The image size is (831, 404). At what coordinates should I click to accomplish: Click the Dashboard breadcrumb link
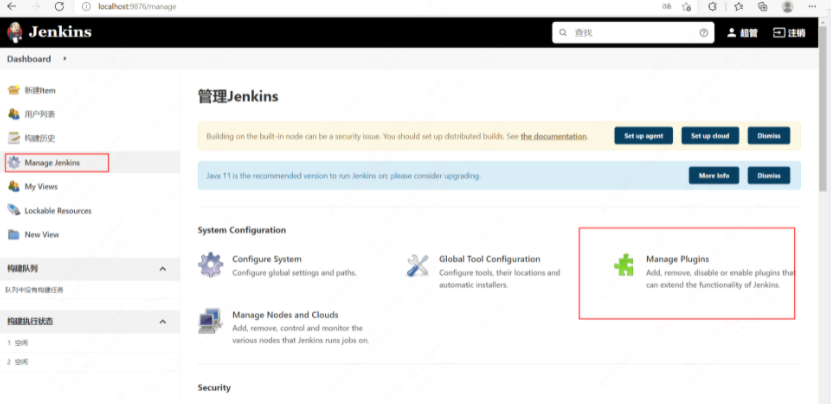pos(29,59)
